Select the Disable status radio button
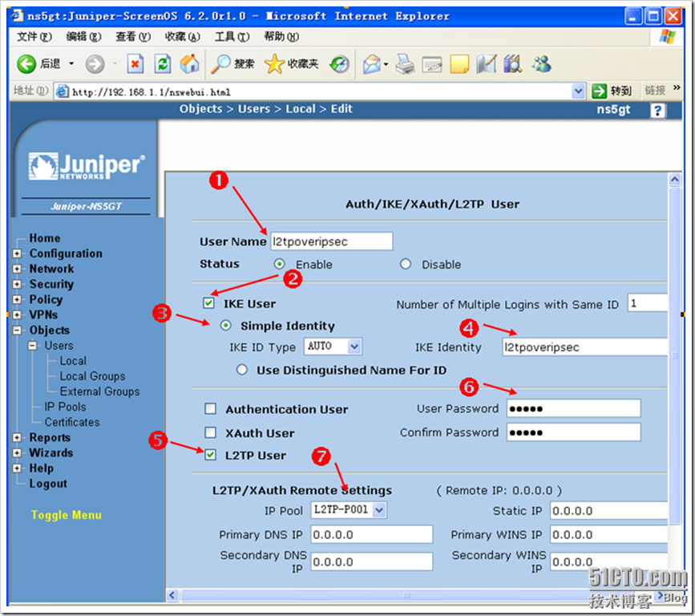 tap(405, 265)
